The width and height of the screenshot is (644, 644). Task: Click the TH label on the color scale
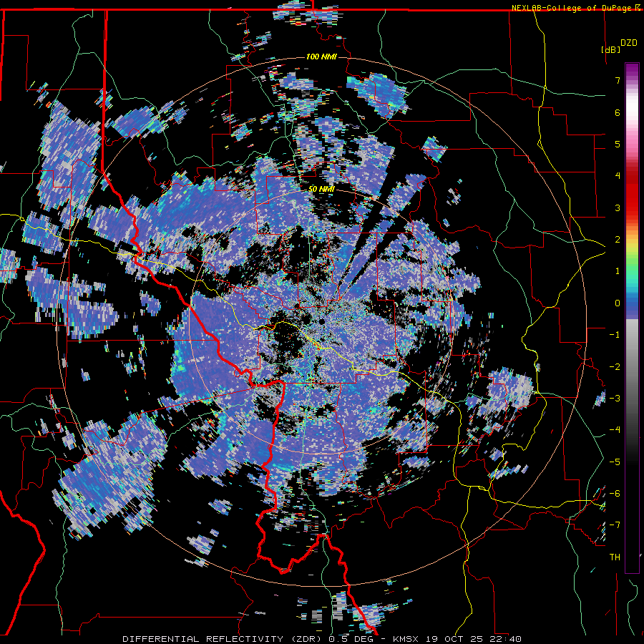point(615,557)
